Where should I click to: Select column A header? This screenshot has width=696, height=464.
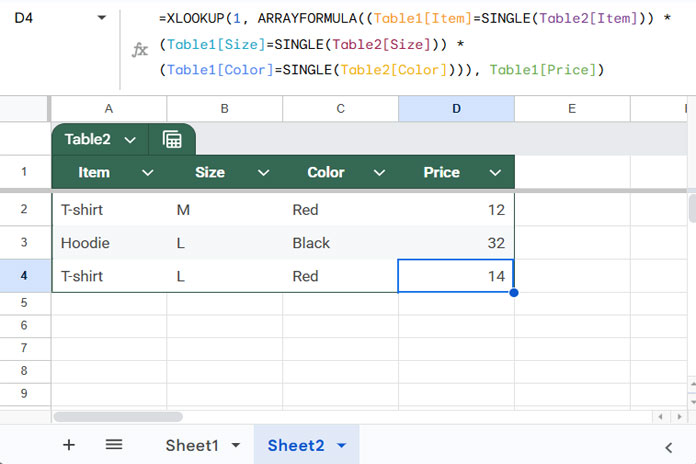tap(109, 108)
